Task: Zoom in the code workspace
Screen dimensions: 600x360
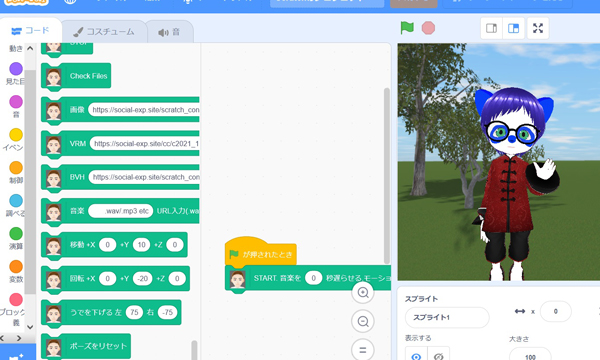Action: [363, 293]
